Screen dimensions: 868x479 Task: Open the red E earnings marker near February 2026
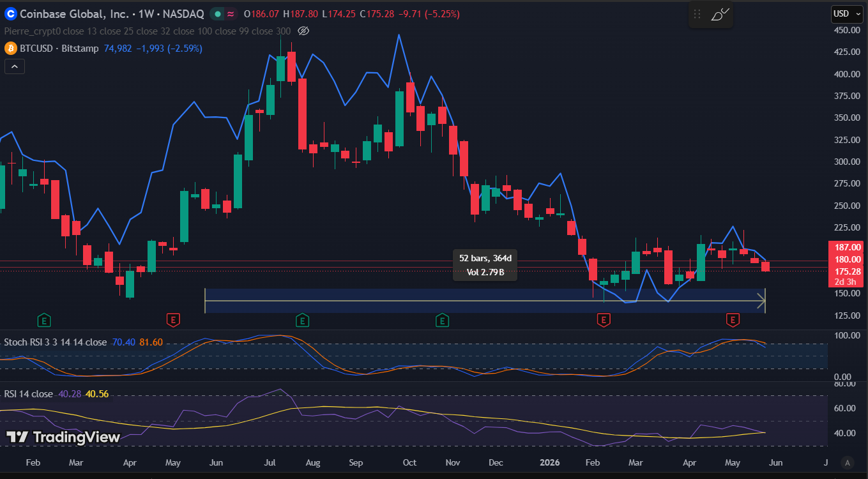[603, 319]
